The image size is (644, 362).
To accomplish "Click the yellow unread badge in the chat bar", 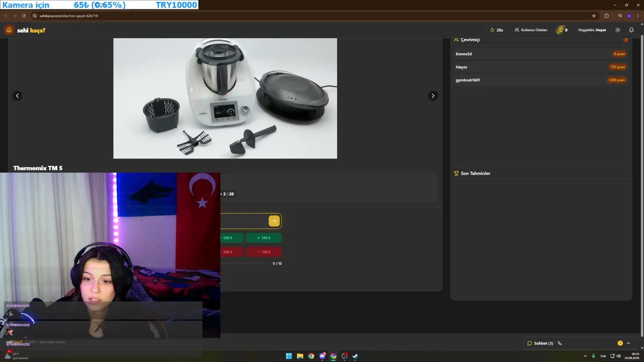I will [x=620, y=343].
